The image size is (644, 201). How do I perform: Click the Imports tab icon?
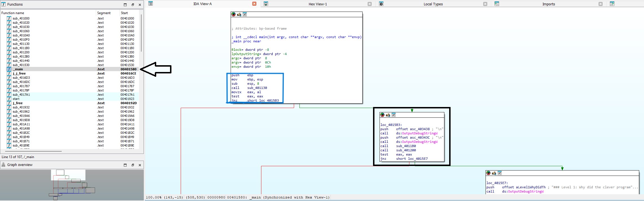[497, 4]
